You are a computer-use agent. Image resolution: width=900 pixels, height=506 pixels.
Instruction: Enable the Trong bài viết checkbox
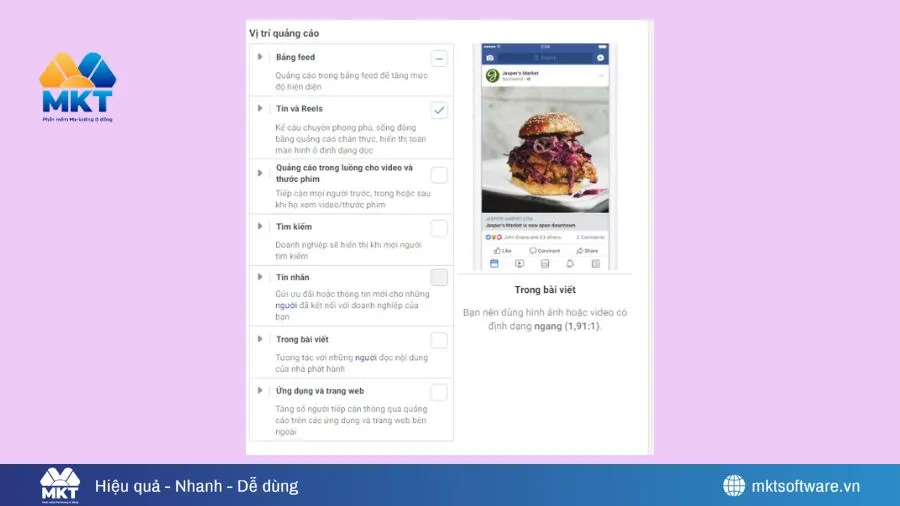(439, 340)
